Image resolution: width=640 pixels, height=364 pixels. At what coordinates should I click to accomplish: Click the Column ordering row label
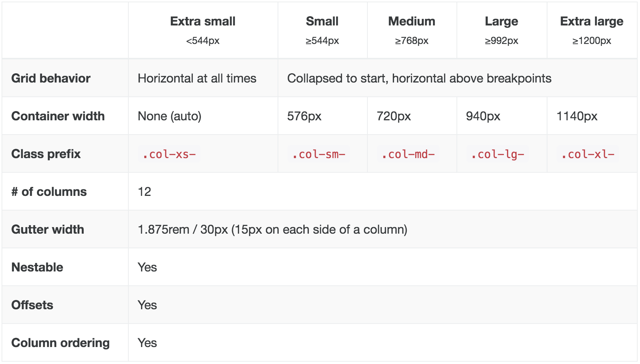61,343
